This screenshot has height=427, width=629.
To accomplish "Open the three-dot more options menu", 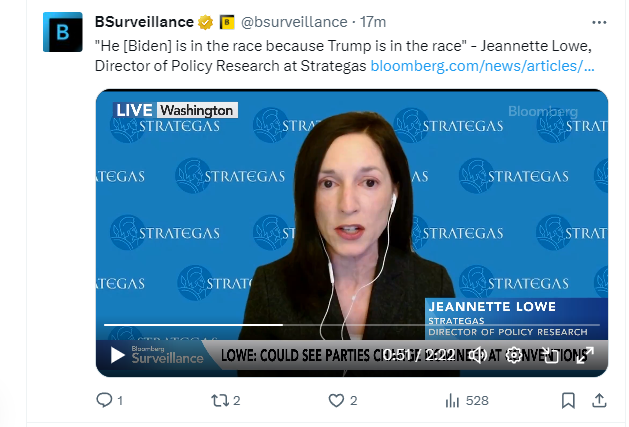I will point(599,22).
